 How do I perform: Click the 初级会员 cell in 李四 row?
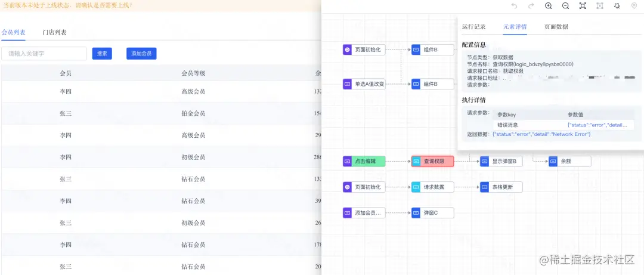193,157
